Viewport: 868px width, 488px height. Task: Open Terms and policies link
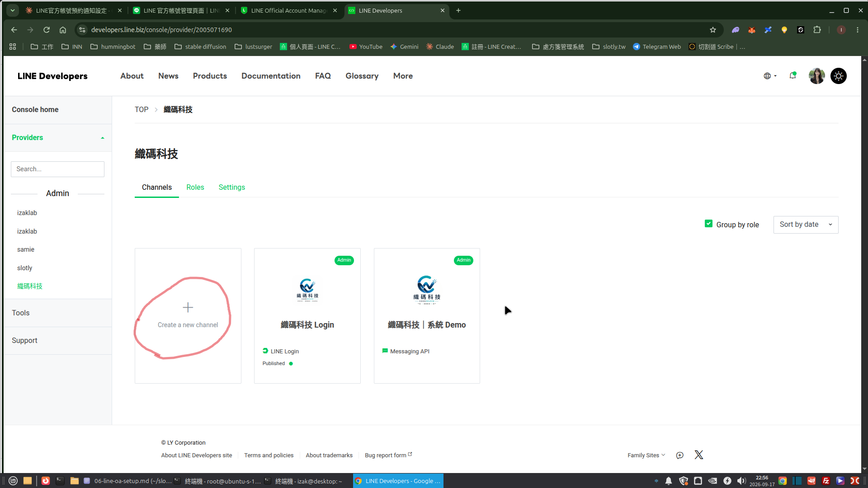[x=269, y=455]
